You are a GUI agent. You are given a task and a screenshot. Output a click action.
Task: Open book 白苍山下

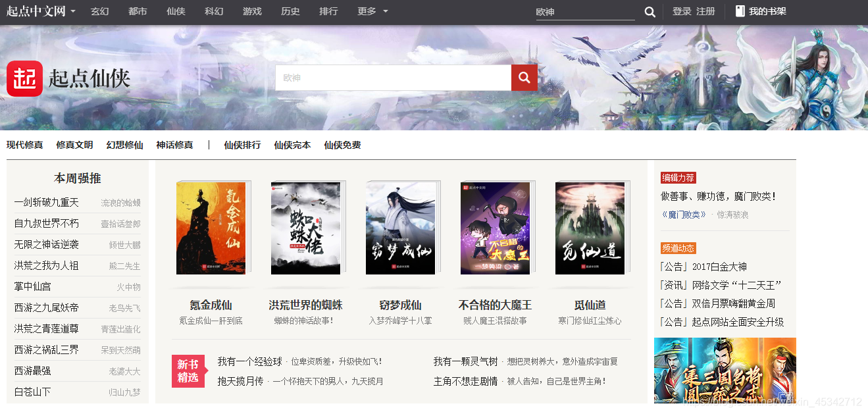click(33, 392)
